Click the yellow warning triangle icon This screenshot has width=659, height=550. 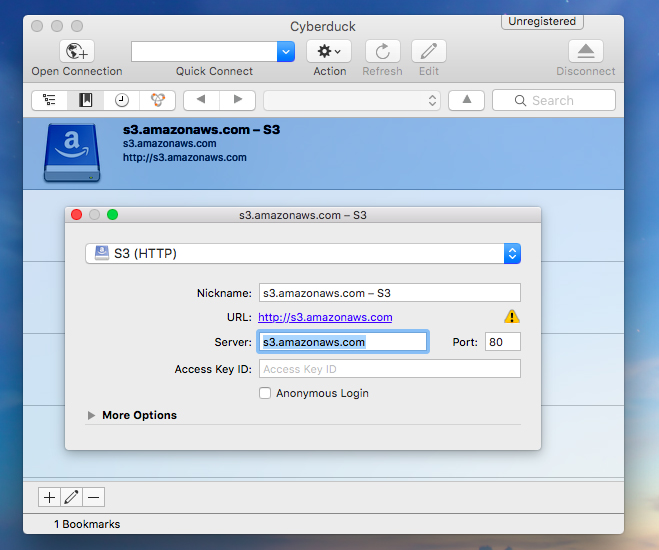512,317
